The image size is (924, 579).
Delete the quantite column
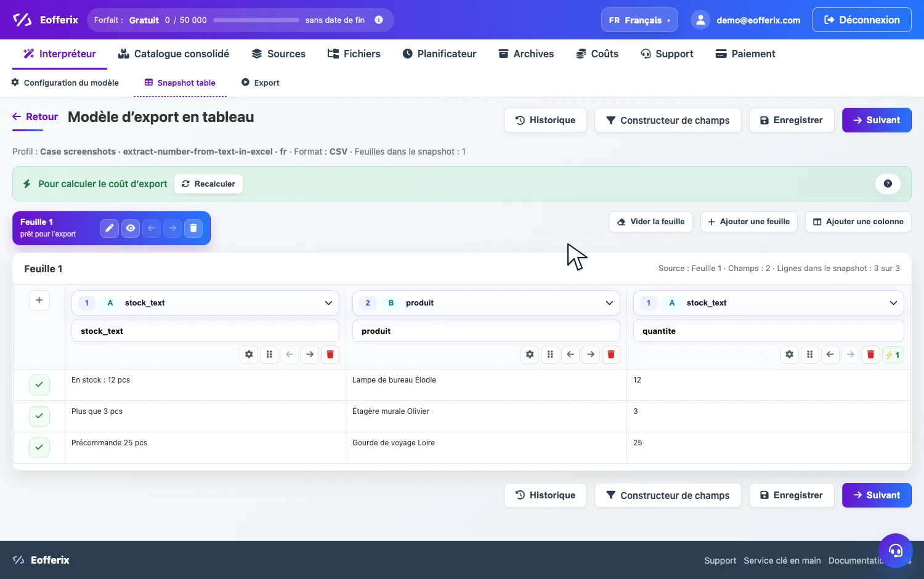pos(871,354)
